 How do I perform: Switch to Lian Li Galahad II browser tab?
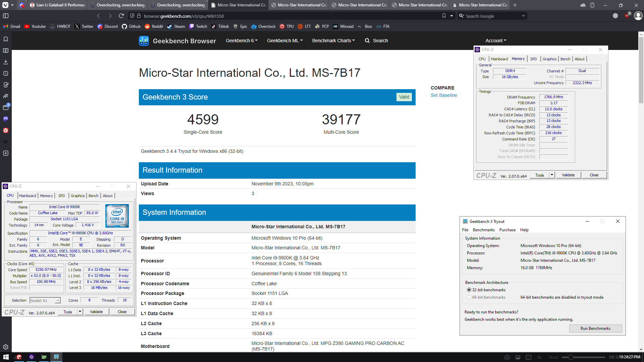(x=57, y=5)
